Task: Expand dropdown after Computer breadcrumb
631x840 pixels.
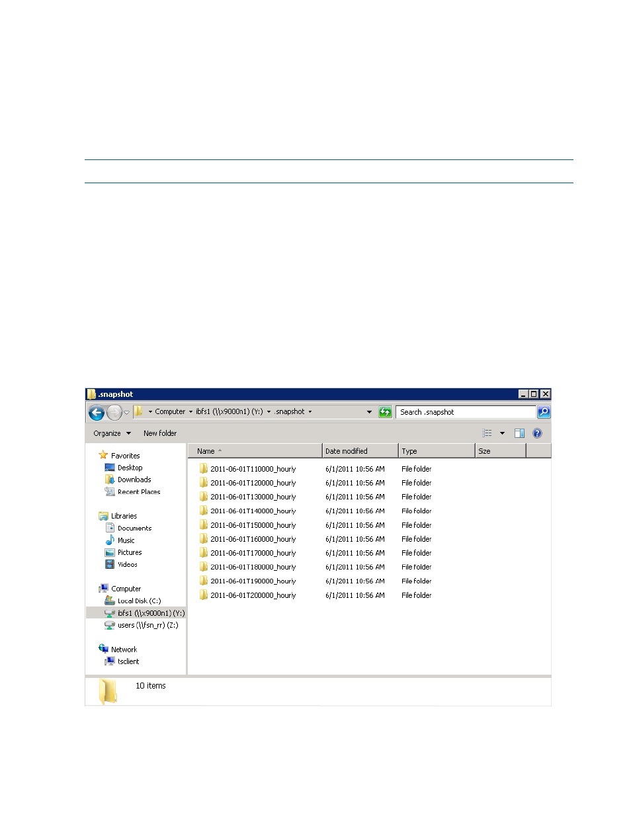Action: pyautogui.click(x=190, y=411)
